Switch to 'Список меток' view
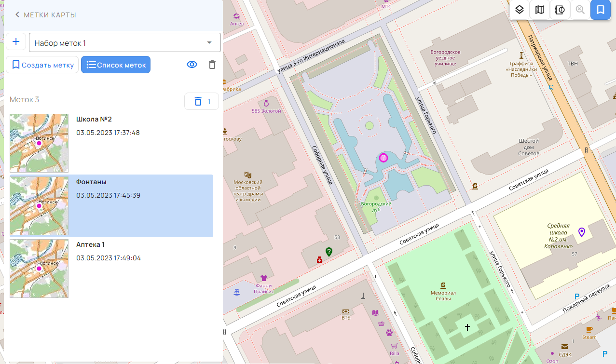Image resolution: width=616 pixels, height=364 pixels. tap(116, 65)
